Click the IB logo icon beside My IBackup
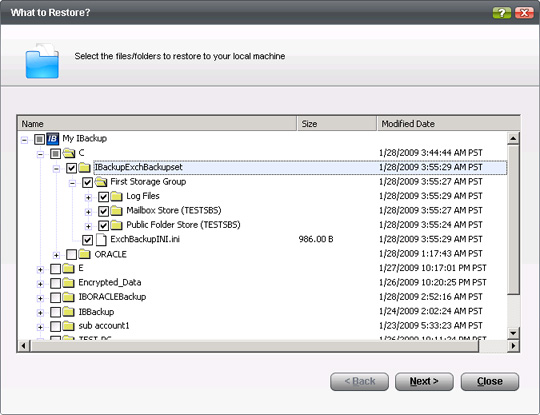The height and width of the screenshot is (415, 540). (53, 139)
